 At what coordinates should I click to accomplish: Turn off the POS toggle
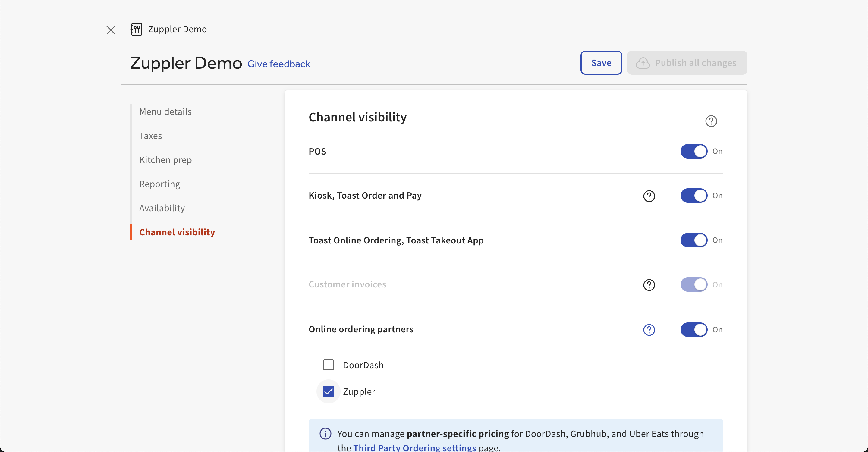coord(693,151)
